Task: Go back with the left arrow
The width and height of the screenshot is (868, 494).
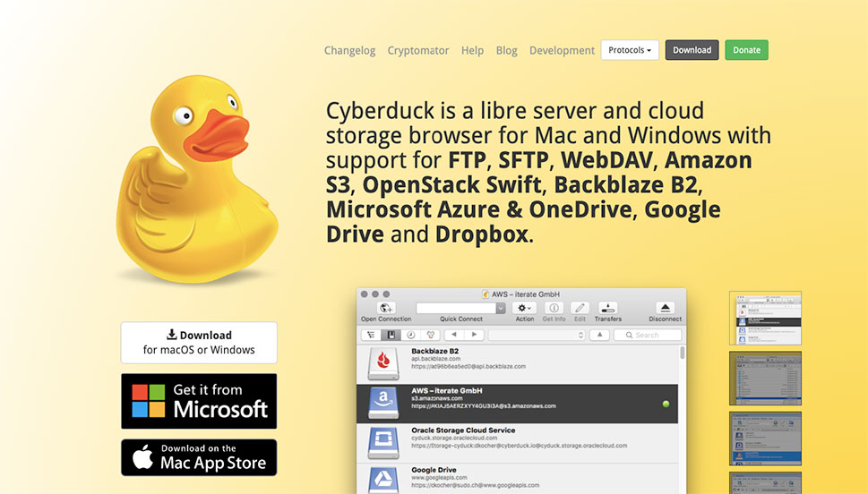Action: (454, 335)
